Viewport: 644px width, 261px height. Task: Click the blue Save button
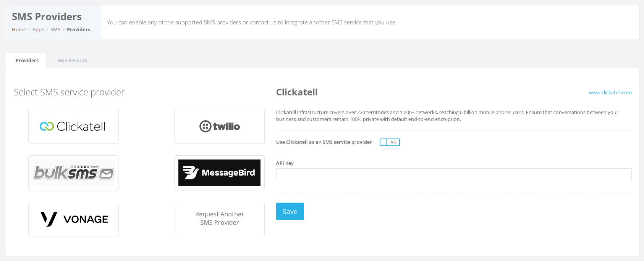[290, 211]
